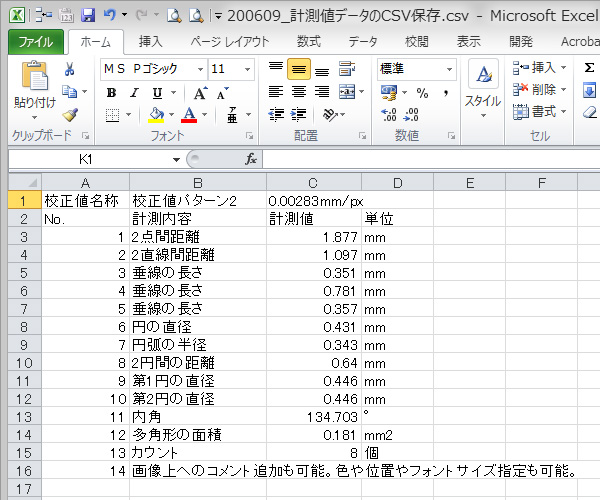Toggle Italic formatting
Screen dimensions: 600x500
click(134, 93)
